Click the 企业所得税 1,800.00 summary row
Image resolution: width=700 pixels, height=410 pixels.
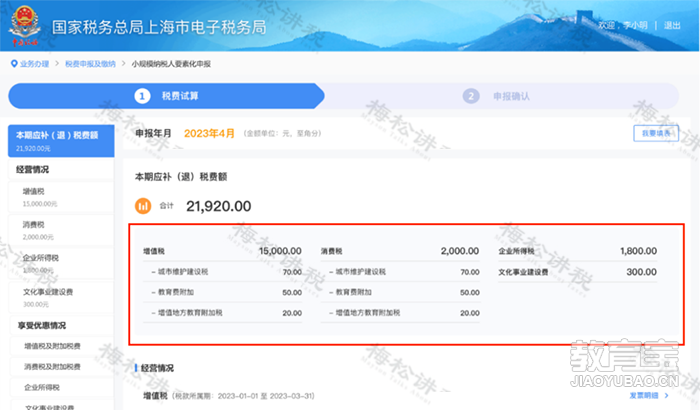578,251
